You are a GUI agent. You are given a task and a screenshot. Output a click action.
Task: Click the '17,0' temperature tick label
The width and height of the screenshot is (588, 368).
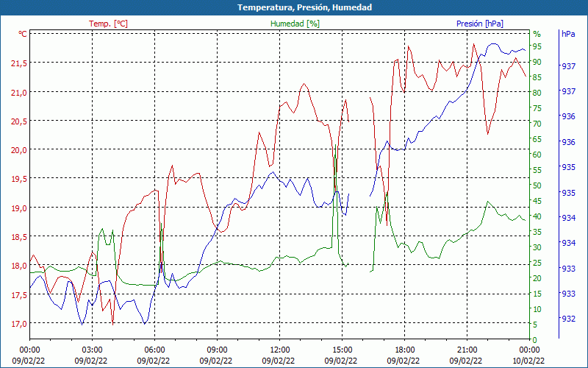point(19,324)
